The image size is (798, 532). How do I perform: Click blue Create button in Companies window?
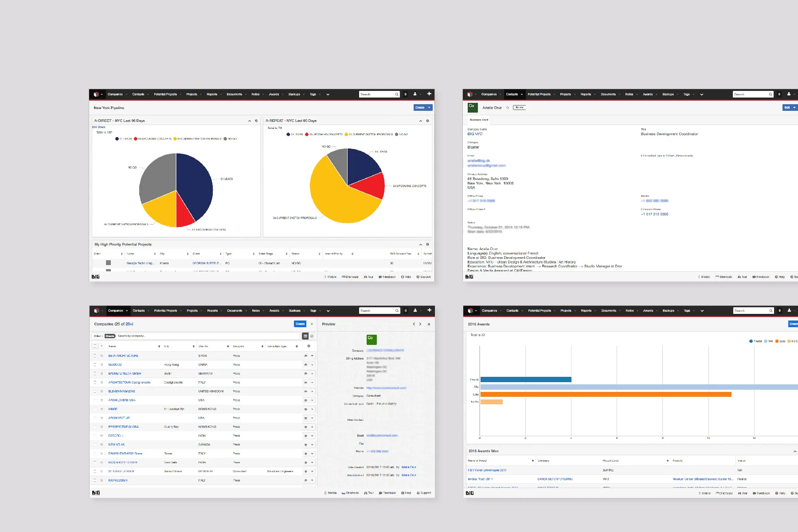click(x=300, y=324)
